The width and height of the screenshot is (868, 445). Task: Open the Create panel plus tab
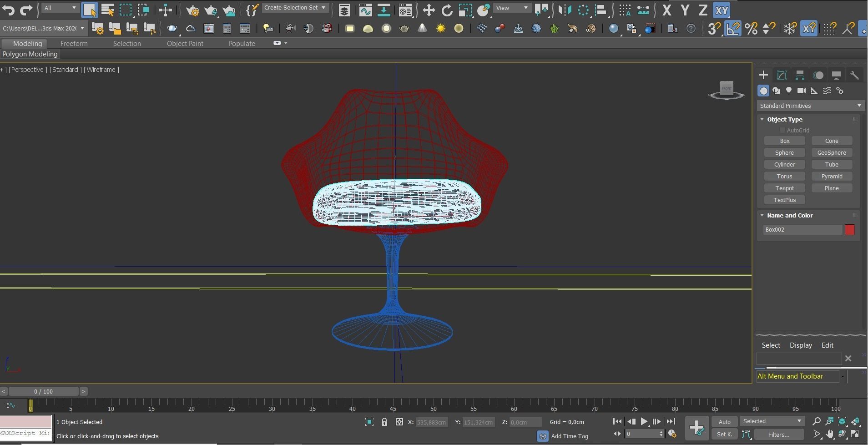pyautogui.click(x=763, y=75)
